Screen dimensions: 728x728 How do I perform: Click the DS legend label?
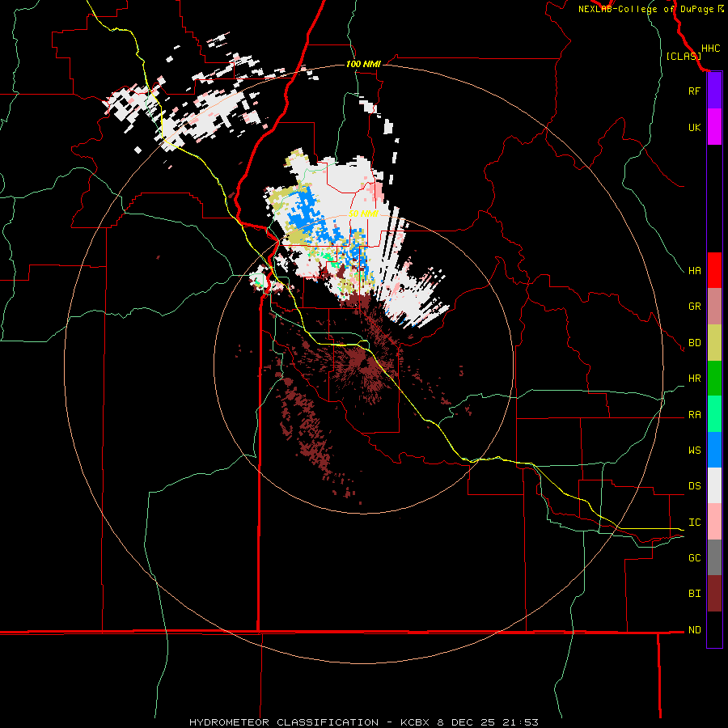click(x=694, y=486)
